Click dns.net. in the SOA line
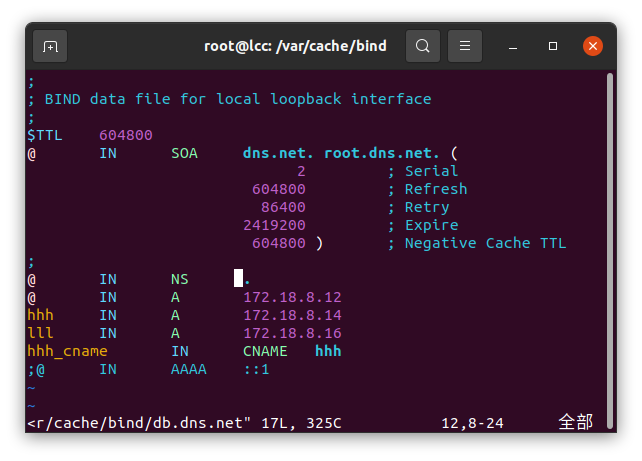This screenshot has height=461, width=642. (x=278, y=153)
